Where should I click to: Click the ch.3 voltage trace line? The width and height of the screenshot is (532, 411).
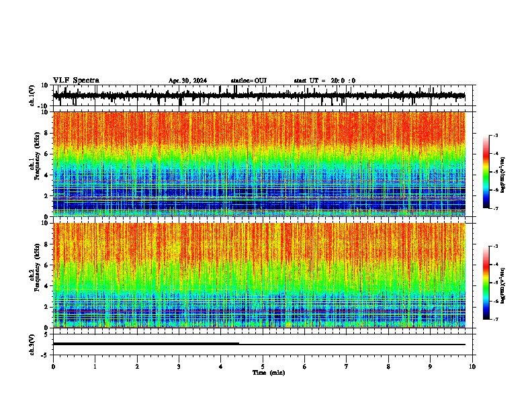tap(259, 344)
